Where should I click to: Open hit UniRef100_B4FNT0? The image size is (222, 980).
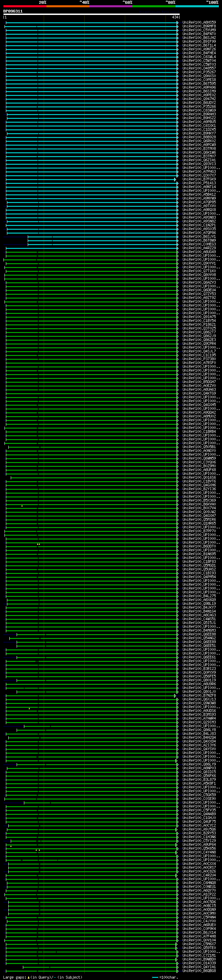click(199, 34)
